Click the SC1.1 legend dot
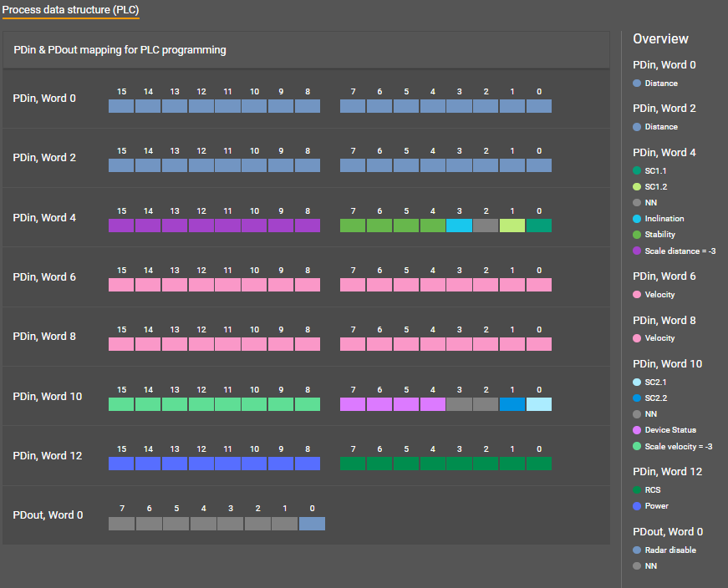 click(637, 170)
